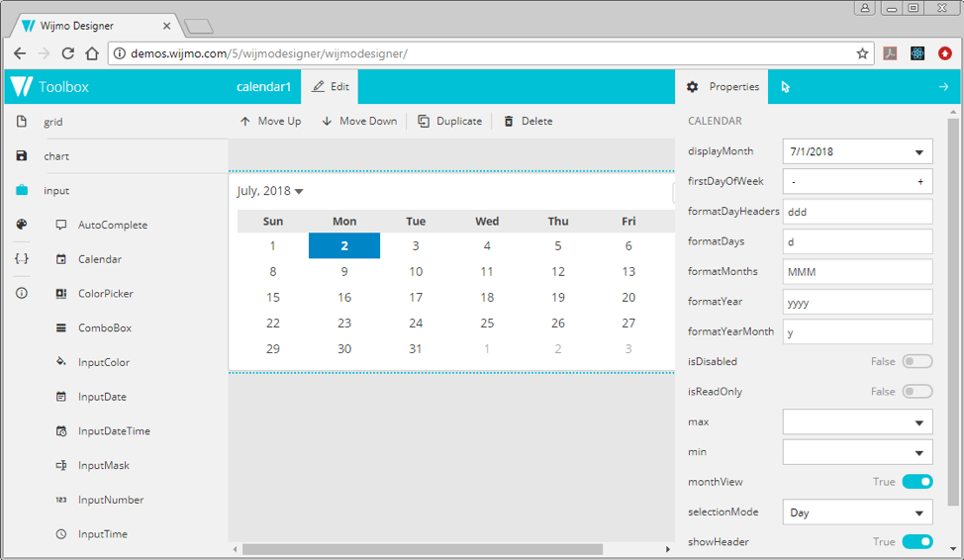The image size is (964, 560).
Task: Click the save disk icon in sidebar
Action: (22, 155)
